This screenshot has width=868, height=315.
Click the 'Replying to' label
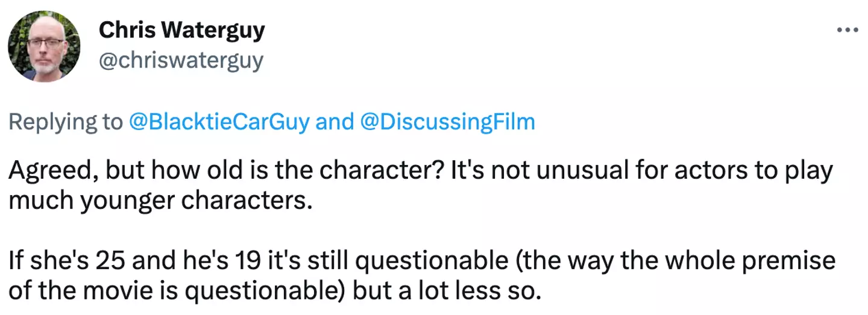(x=65, y=122)
